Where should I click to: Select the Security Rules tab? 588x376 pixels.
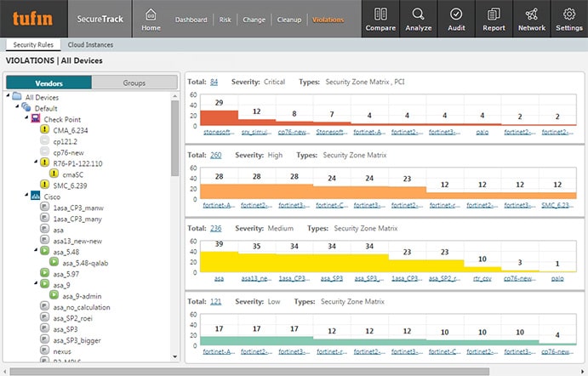click(33, 44)
